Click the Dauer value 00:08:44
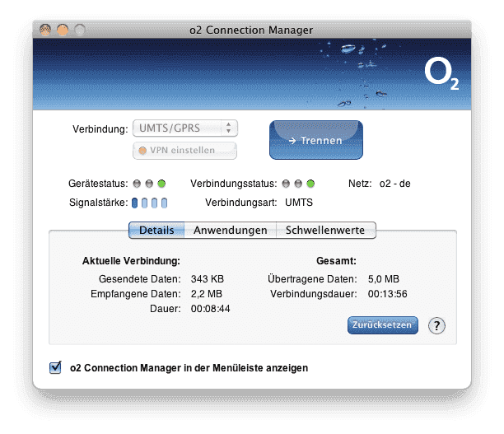The image size is (504, 434). (x=211, y=309)
